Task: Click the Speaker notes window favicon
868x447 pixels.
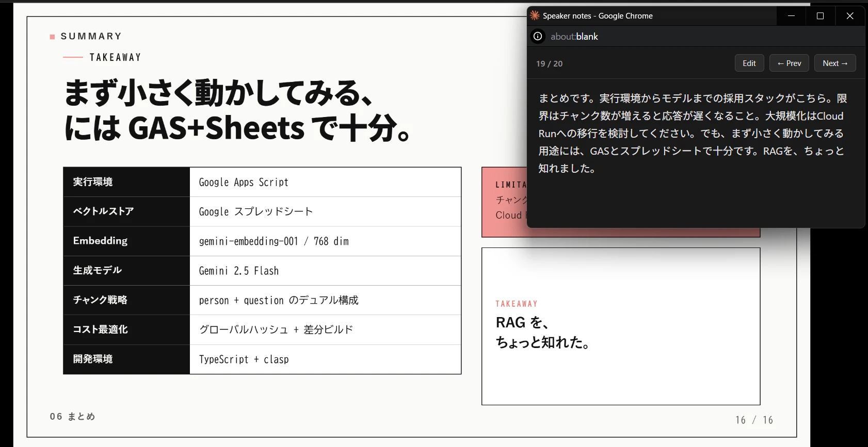Action: click(535, 15)
